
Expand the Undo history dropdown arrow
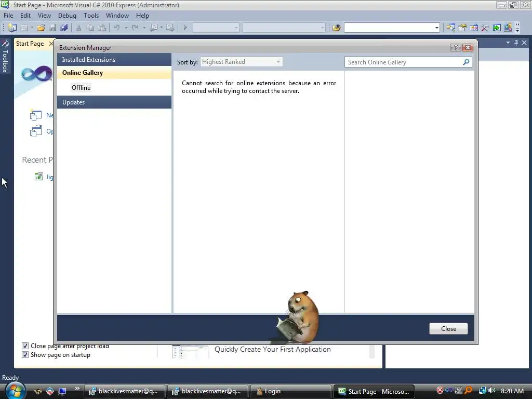[x=126, y=28]
